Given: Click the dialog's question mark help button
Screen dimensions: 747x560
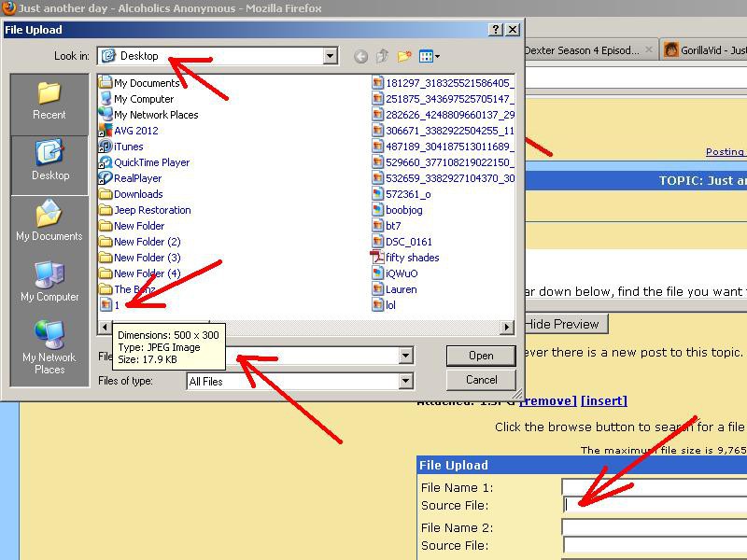Looking at the screenshot, I should pos(496,30).
